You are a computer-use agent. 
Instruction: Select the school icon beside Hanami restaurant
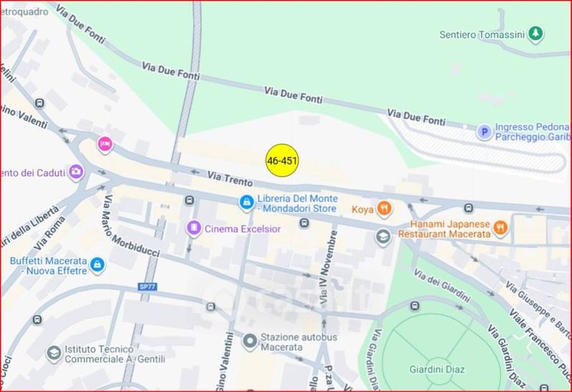(x=383, y=237)
